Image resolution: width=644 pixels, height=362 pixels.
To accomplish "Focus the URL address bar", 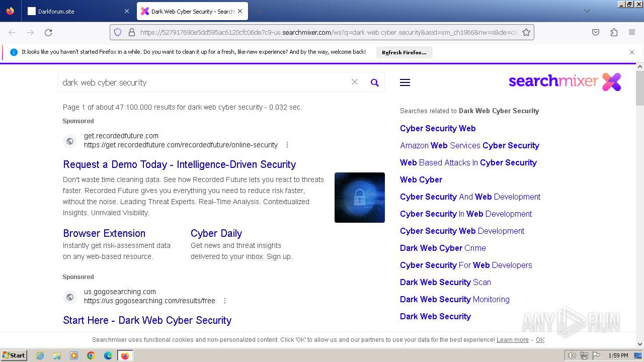I will coord(329,32).
